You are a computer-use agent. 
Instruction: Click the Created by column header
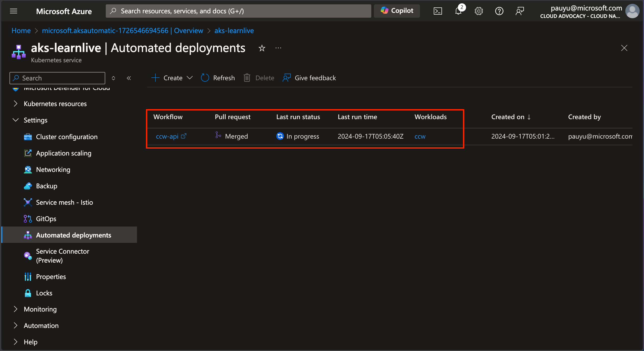click(584, 117)
